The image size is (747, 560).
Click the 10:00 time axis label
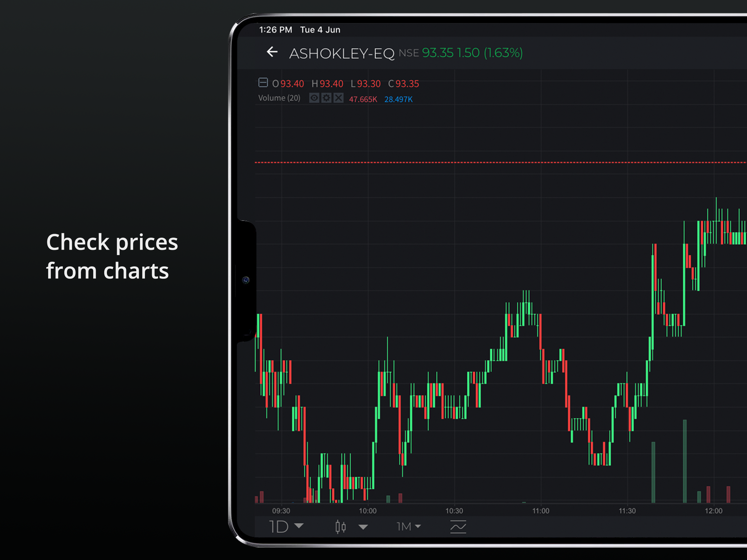(367, 511)
